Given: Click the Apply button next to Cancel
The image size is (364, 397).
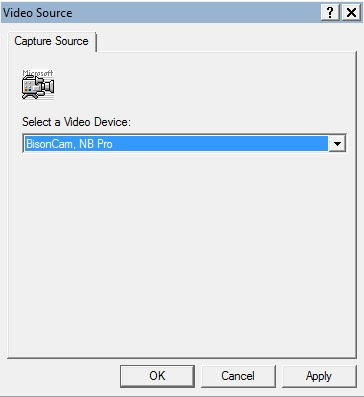Looking at the screenshot, I should pos(319,376).
